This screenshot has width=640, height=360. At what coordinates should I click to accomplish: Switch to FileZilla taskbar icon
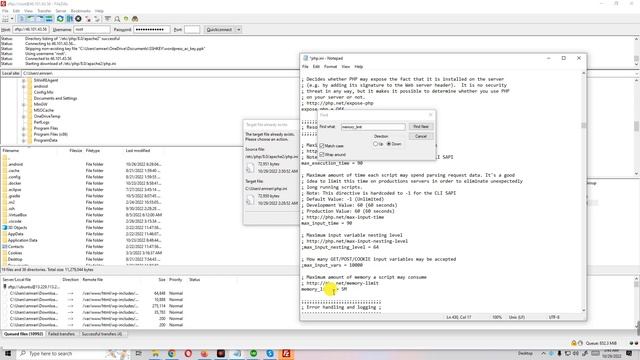tap(286, 353)
